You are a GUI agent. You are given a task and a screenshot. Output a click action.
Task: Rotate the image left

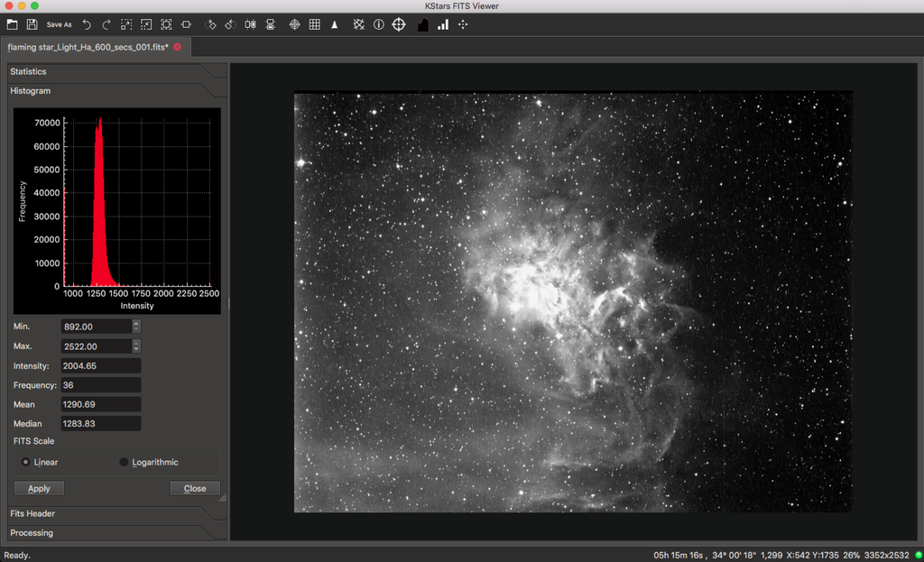click(x=230, y=24)
